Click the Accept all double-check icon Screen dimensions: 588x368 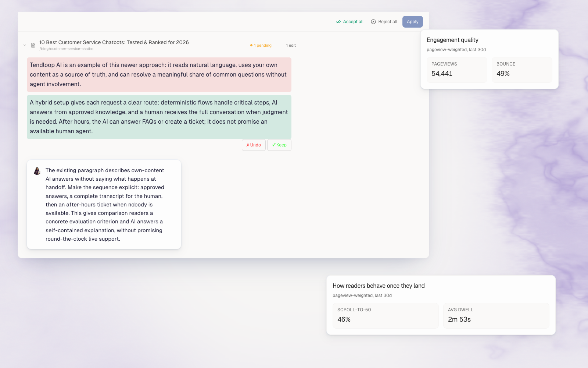[338, 22]
